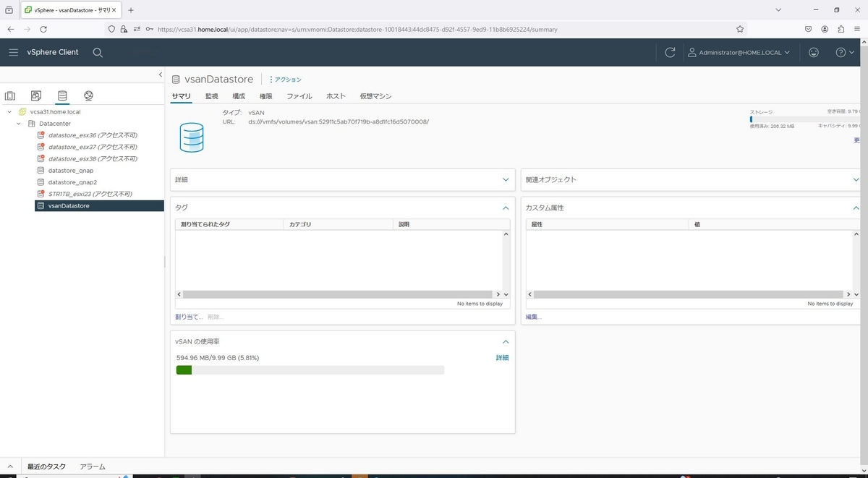Select datastore_esx37 in the inventory tree
Viewport: 868px width, 478px height.
pos(93,147)
